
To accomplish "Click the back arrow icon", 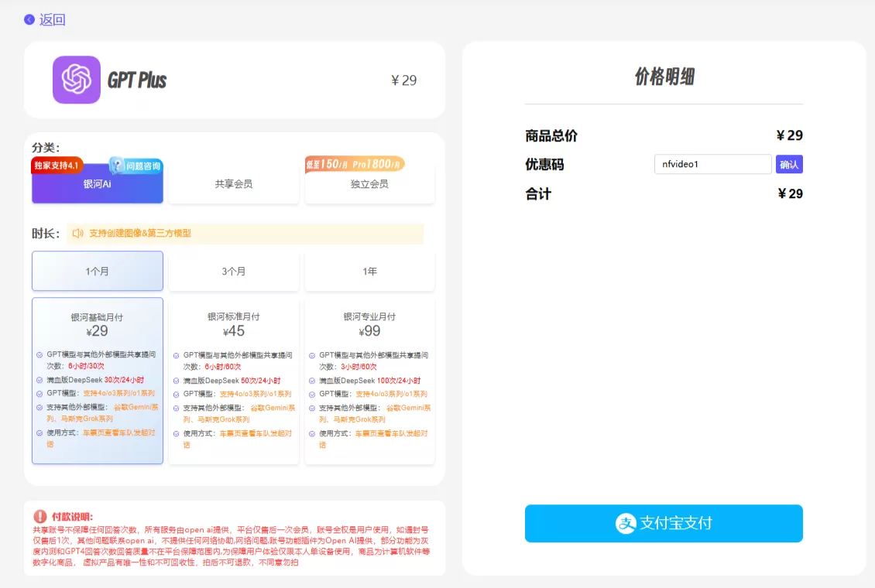I will [29, 19].
